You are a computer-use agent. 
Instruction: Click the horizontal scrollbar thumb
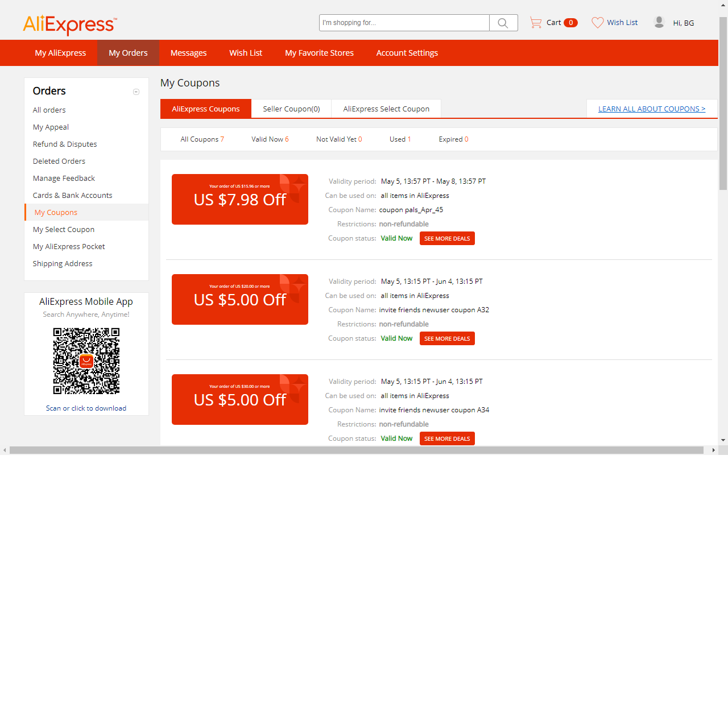tap(357, 450)
